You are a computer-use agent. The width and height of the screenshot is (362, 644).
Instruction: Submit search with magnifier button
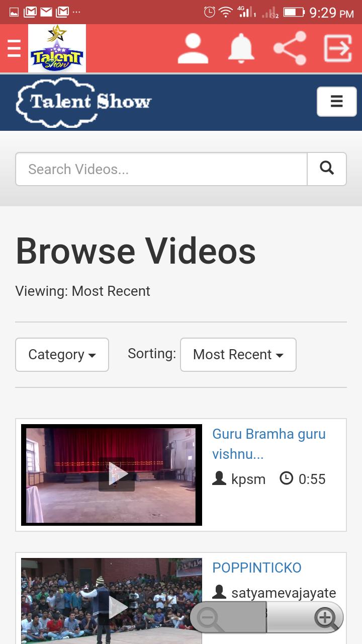pos(327,169)
